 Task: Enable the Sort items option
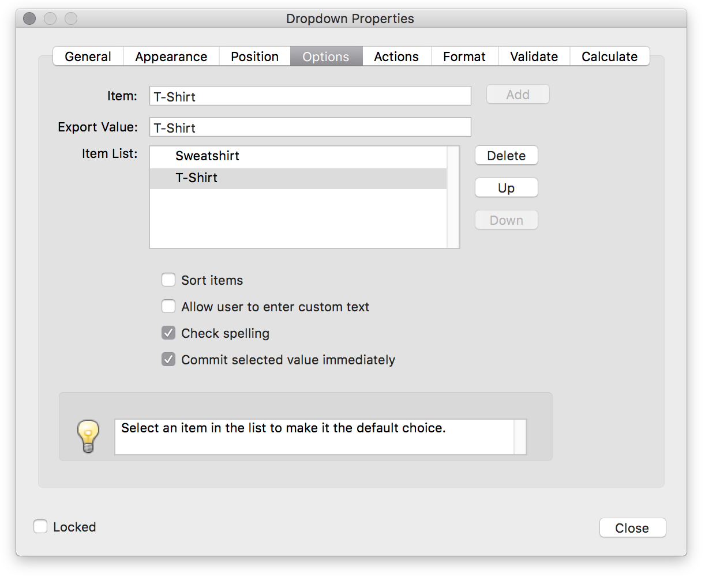point(168,280)
